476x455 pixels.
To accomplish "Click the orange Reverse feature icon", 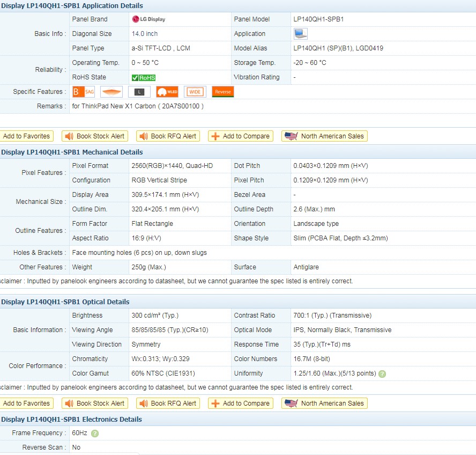I will point(223,92).
